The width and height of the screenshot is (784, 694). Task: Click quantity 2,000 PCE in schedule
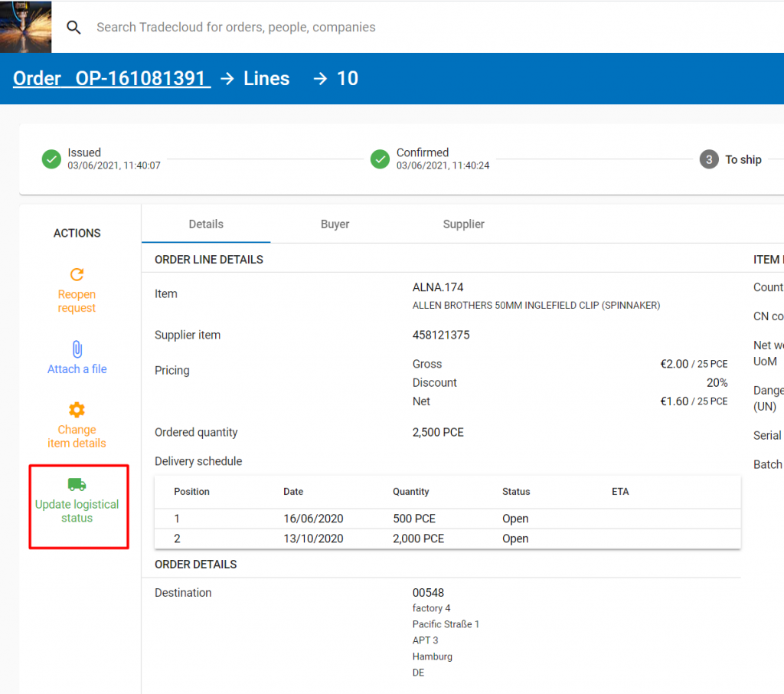[419, 539]
